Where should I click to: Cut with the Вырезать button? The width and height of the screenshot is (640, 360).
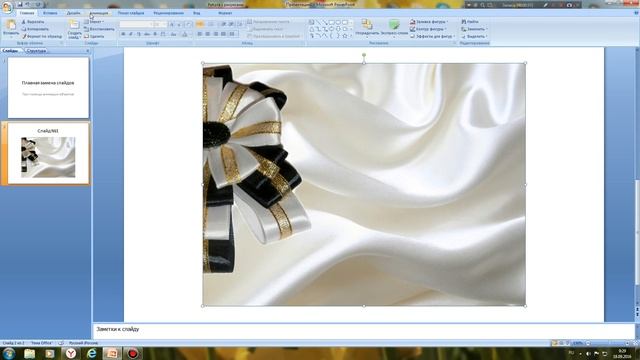[33, 22]
